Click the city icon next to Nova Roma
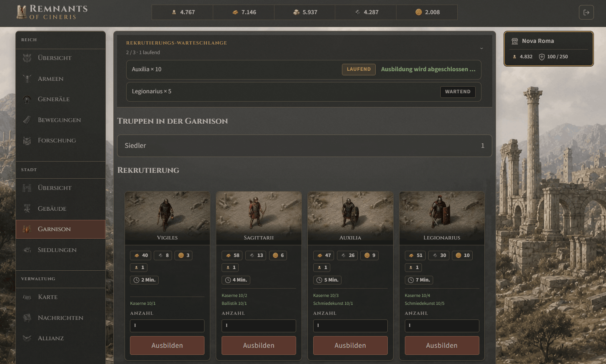The height and width of the screenshot is (364, 606). (515, 41)
